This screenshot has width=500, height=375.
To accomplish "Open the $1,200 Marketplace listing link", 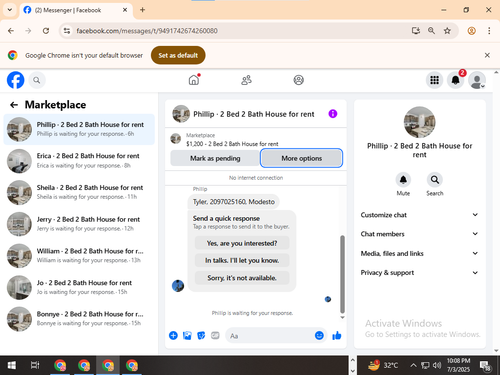I will 232,144.
